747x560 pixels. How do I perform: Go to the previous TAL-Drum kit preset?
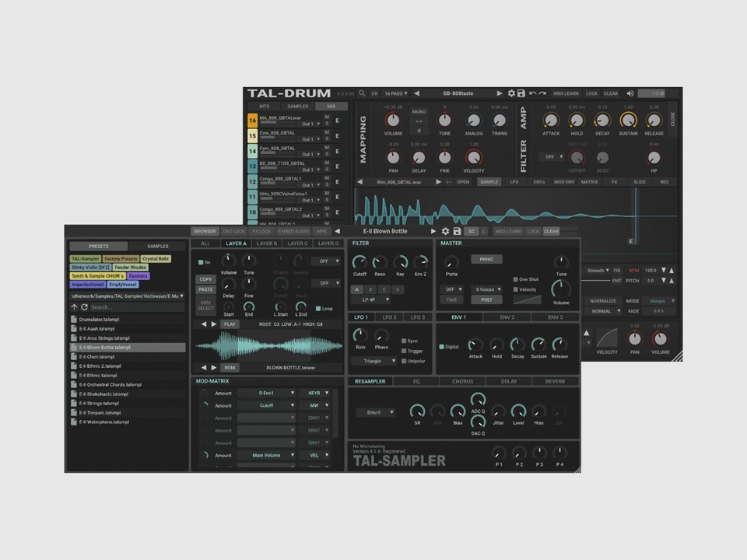click(416, 93)
